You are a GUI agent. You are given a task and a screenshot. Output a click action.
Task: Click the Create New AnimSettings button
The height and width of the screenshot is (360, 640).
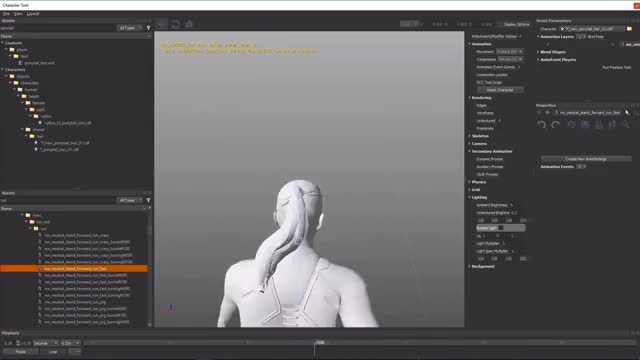[x=586, y=159]
